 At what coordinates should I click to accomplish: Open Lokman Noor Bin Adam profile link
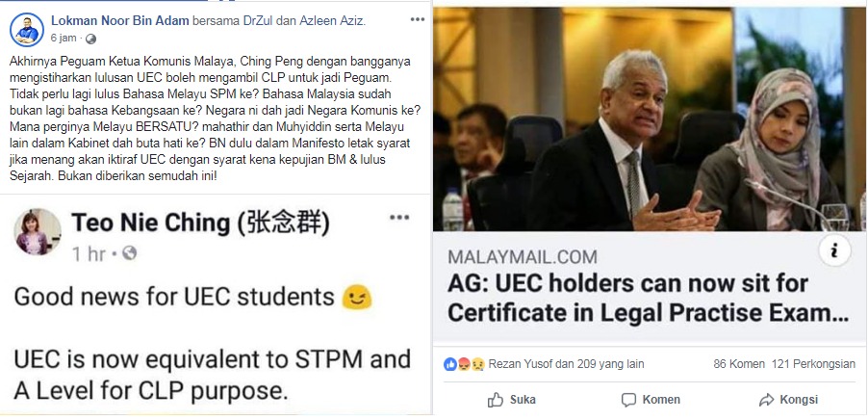120,21
